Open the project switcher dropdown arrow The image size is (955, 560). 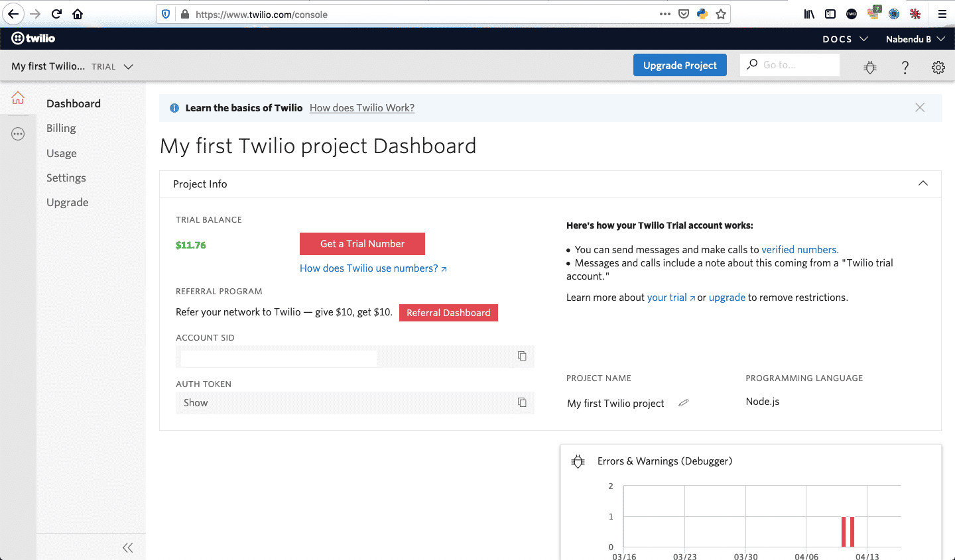click(x=129, y=67)
